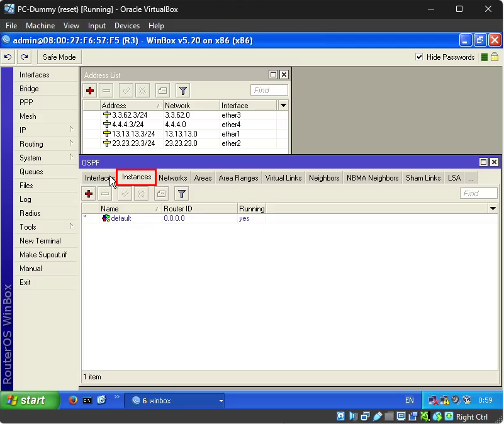Open the winbox taskbar group dropdown
This screenshot has width=504, height=424.
[x=221, y=401]
